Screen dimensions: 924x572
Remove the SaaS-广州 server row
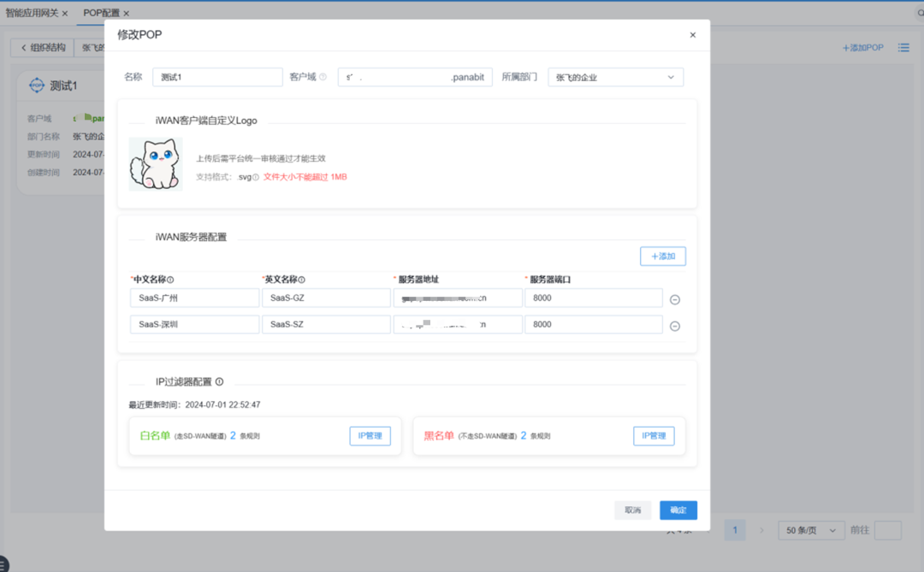tap(675, 298)
